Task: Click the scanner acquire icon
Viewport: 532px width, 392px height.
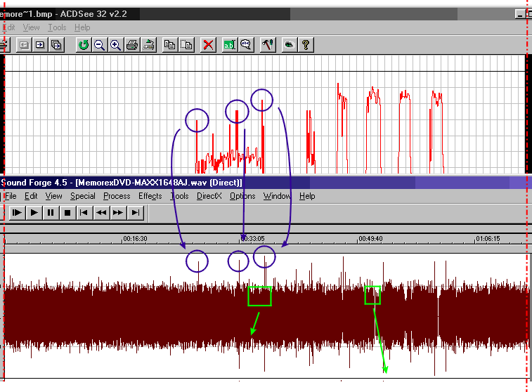Action: [148, 45]
